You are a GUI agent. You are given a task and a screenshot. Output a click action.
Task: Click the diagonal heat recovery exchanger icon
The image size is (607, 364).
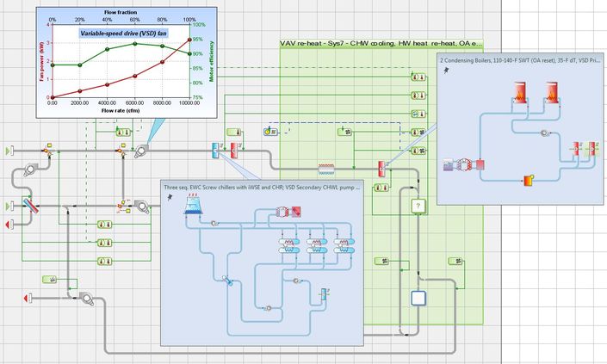pyautogui.click(x=29, y=206)
